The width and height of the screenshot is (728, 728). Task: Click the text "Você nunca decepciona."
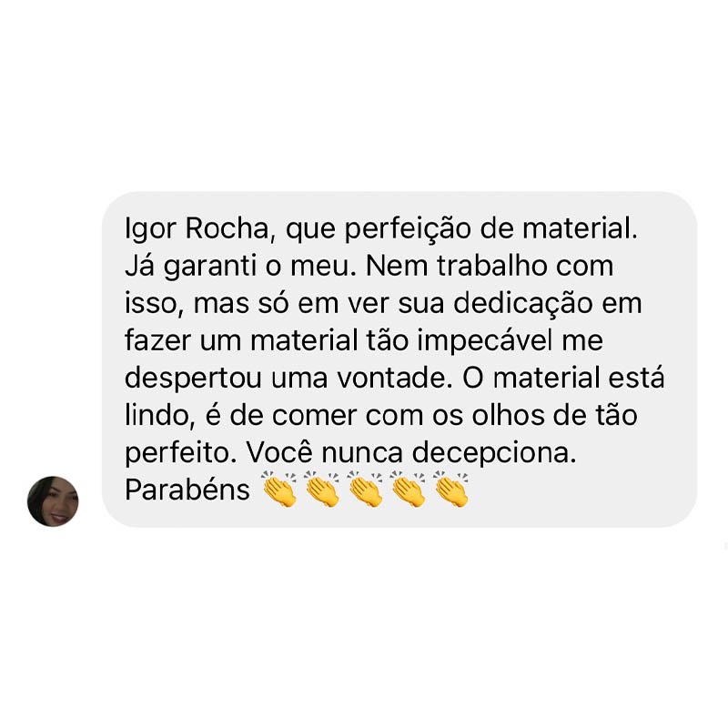pos(411,452)
